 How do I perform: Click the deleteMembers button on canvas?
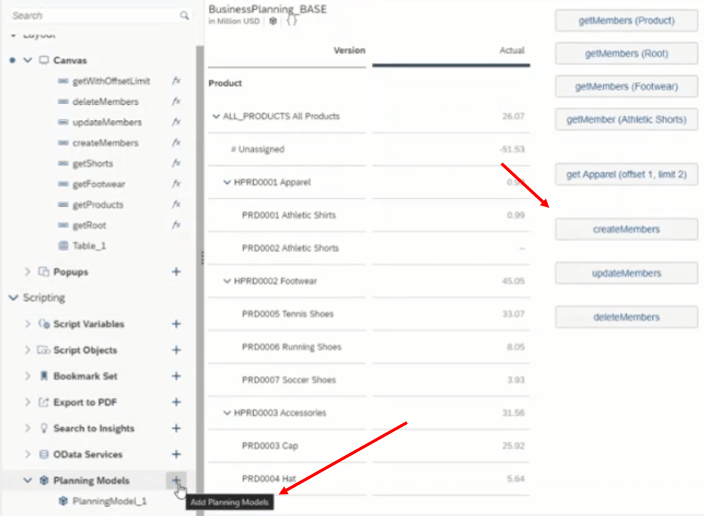tap(626, 317)
